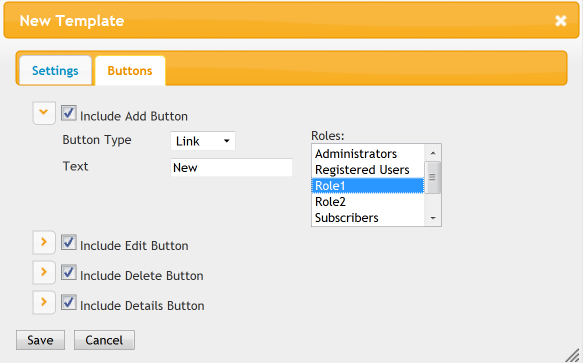Select Registered Users in the Roles list
Screen dimensions: 583x363
[x=368, y=170]
